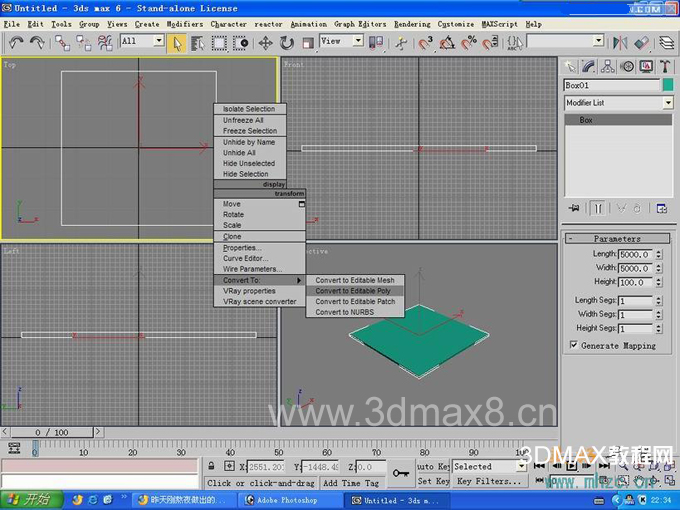This screenshot has width=680, height=510.
Task: Click Bind to Space Warp icon
Action: [x=105, y=43]
